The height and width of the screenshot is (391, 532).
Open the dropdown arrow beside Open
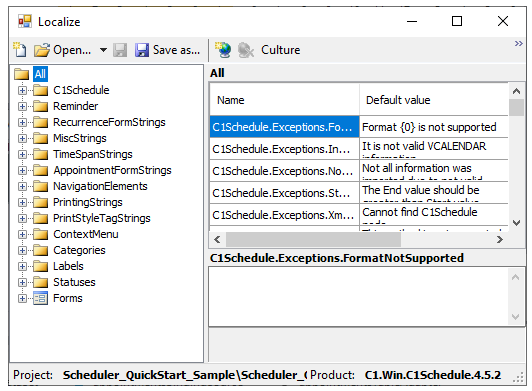pos(103,50)
